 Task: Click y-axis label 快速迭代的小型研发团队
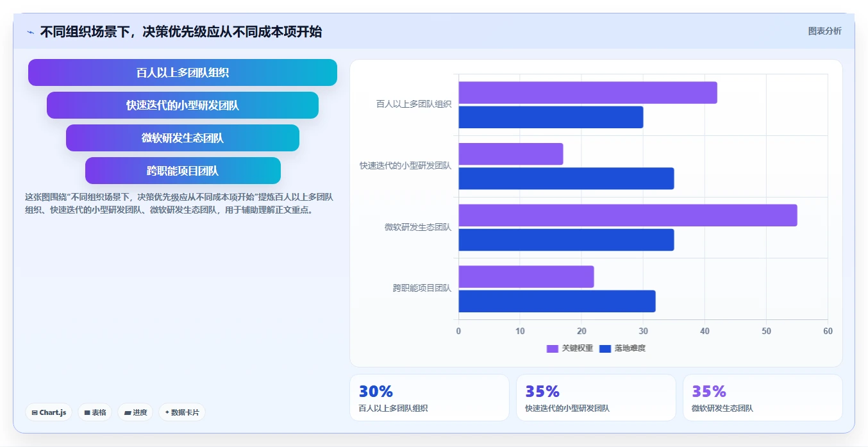point(405,165)
